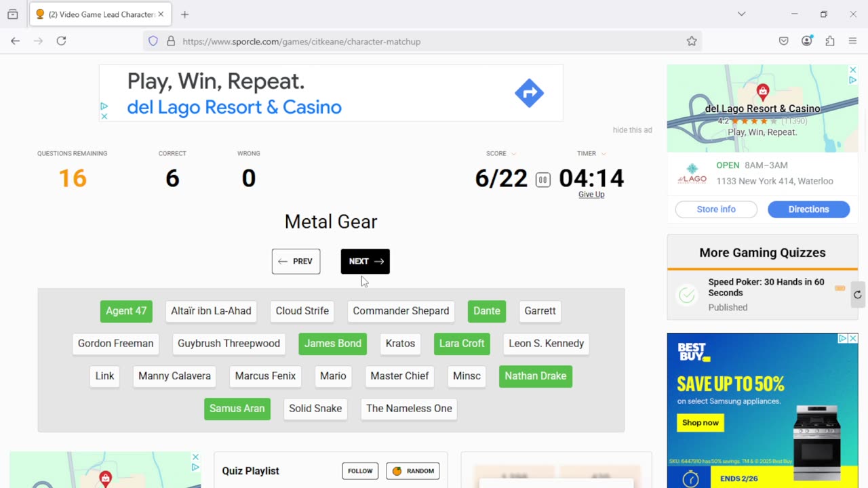Open del Lago Resort & Casino banner link
868x488 pixels.
234,107
